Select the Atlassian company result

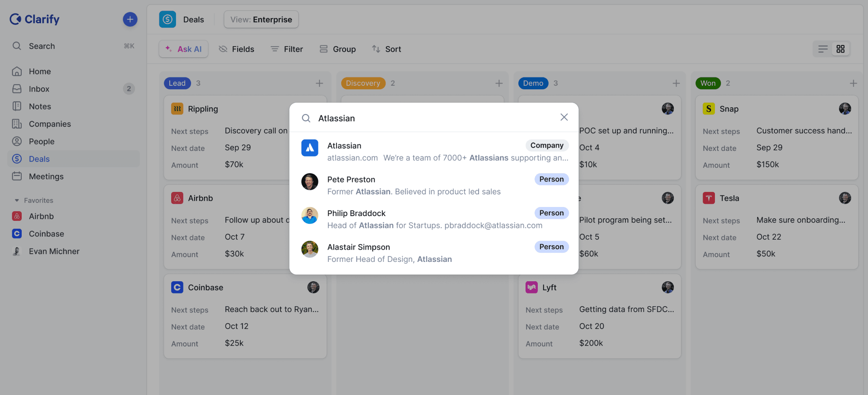pos(434,152)
